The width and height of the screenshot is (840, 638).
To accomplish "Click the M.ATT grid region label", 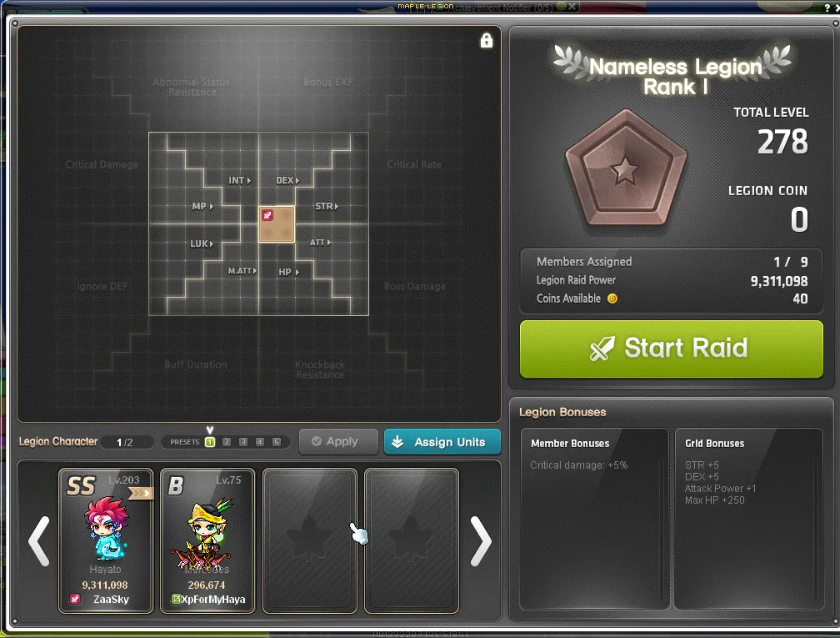I will click(x=242, y=271).
